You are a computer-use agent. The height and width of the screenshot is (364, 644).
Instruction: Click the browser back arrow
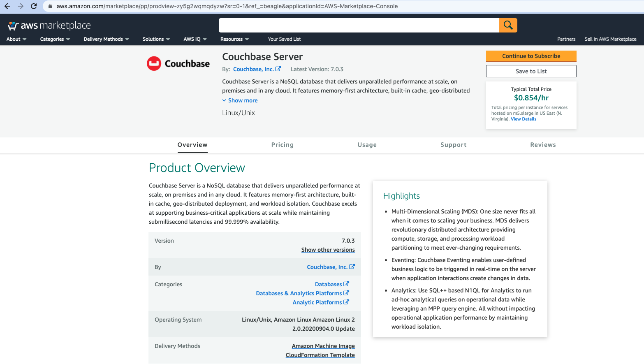tap(7, 6)
